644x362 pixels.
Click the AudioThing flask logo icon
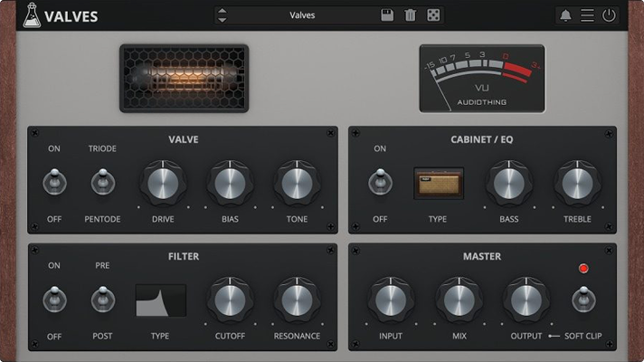tap(32, 15)
